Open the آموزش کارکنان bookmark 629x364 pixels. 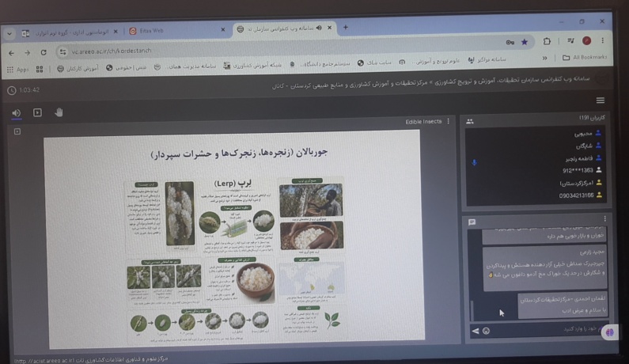[78, 69]
